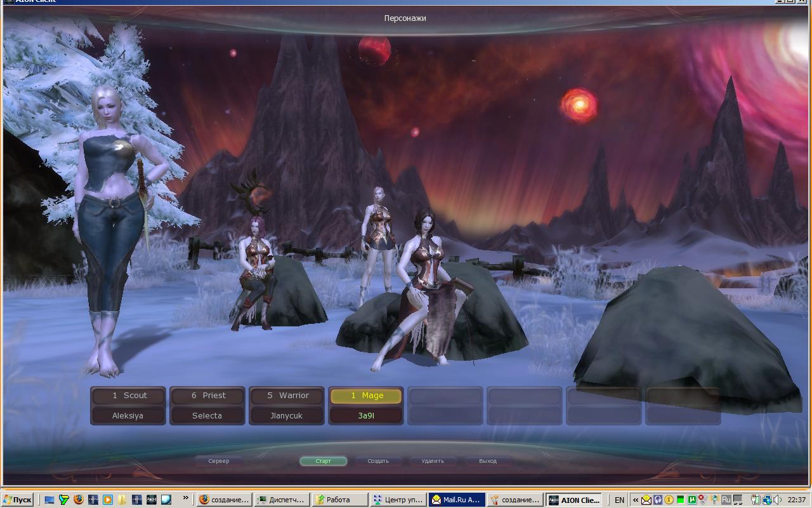Click the red-haired Priest sitting on a rock
Image resolution: width=812 pixels, height=508 pixels.
tap(257, 273)
